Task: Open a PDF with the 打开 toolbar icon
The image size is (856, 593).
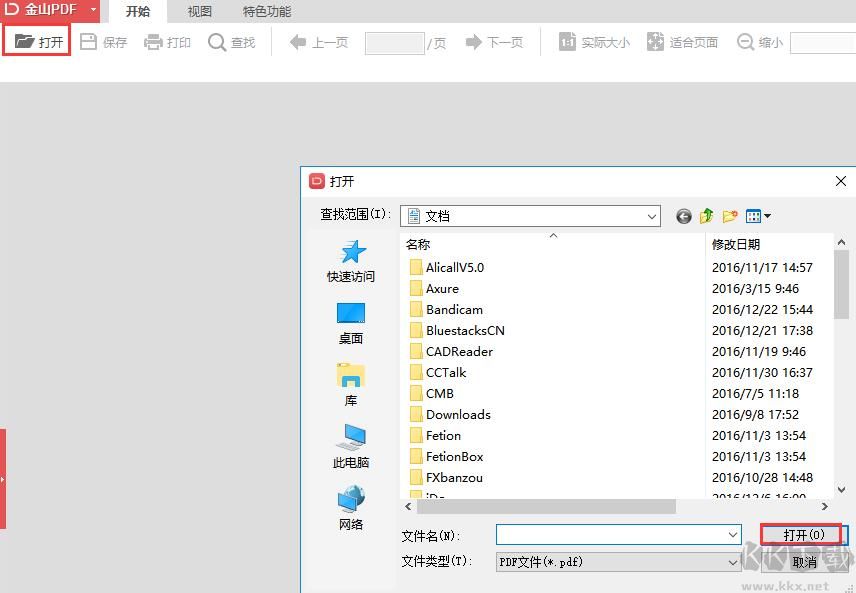Action: click(36, 42)
